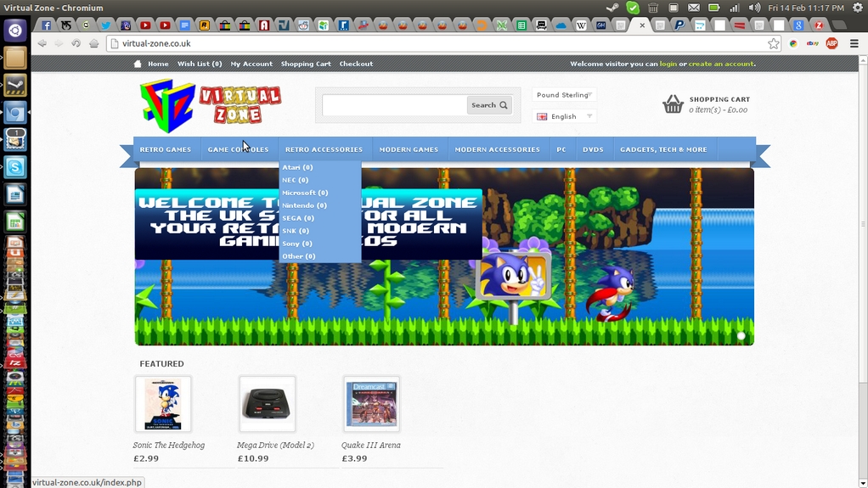This screenshot has height=488, width=868.
Task: Click the slideshow pagination dot
Action: pyautogui.click(x=741, y=336)
